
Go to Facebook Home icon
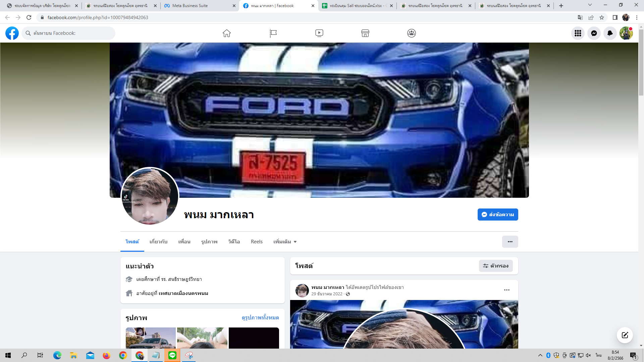coord(227,33)
